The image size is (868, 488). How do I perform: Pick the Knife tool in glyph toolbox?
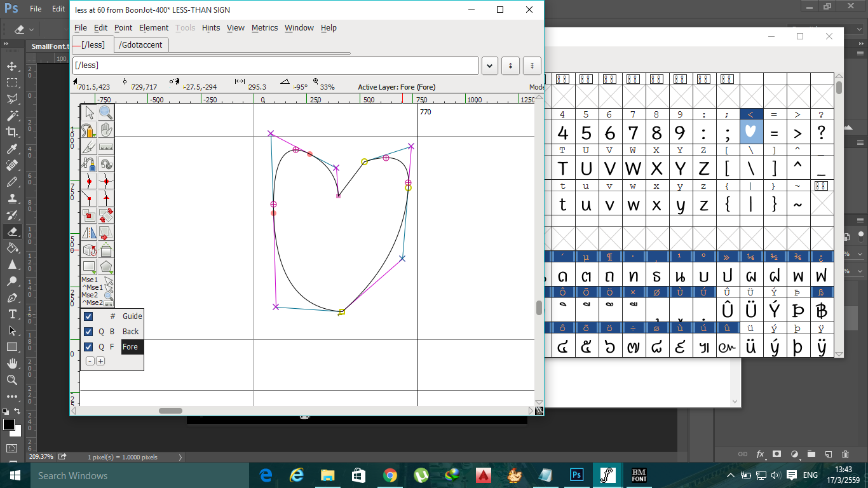point(89,147)
